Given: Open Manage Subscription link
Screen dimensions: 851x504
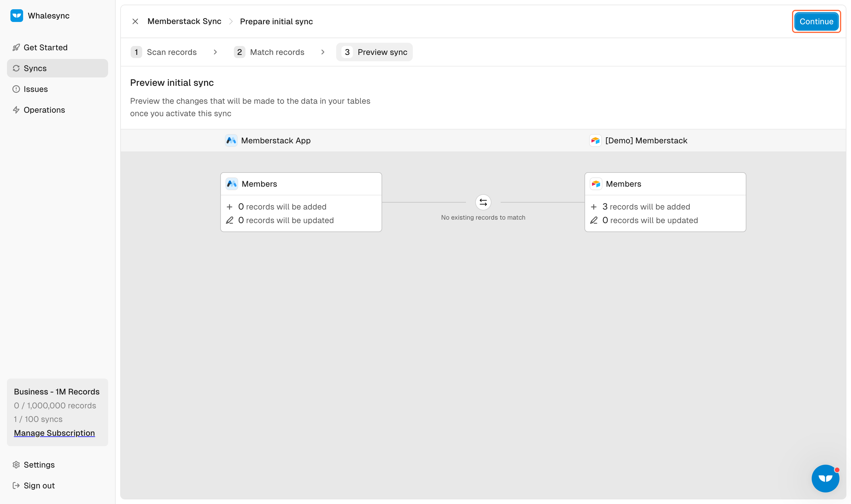Looking at the screenshot, I should point(54,433).
